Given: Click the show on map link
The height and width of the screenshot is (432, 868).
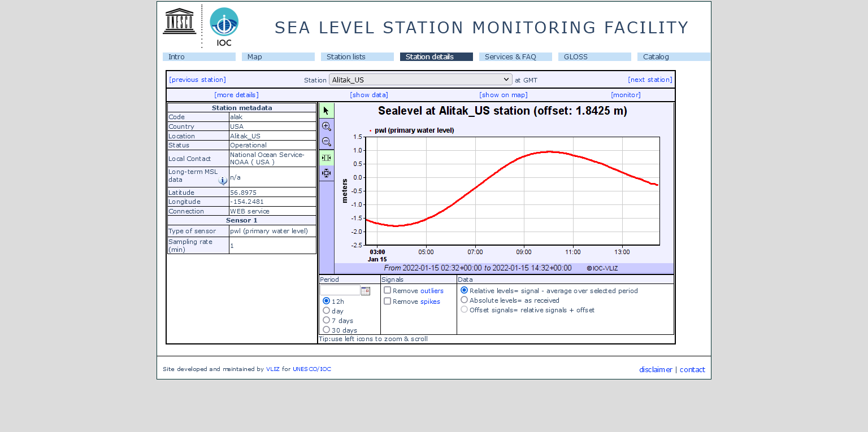Looking at the screenshot, I should click(x=504, y=95).
